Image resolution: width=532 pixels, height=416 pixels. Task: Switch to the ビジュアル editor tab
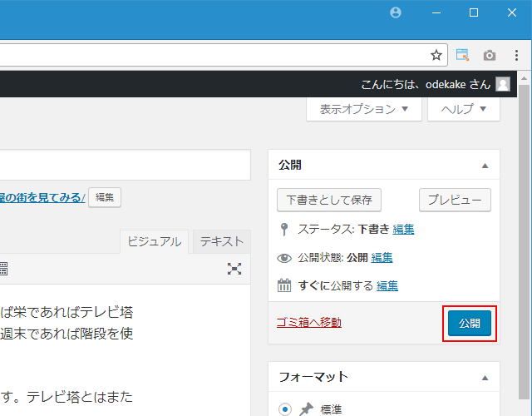click(155, 242)
